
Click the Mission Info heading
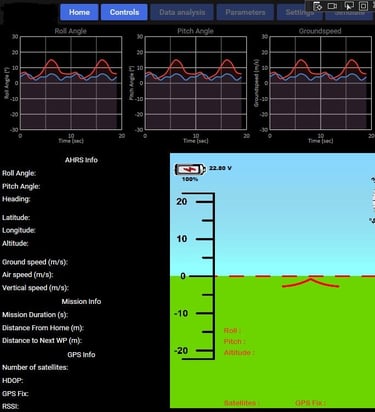(x=81, y=302)
